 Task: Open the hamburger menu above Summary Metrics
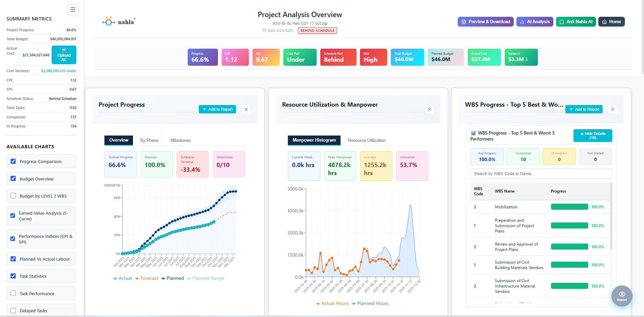click(x=73, y=10)
